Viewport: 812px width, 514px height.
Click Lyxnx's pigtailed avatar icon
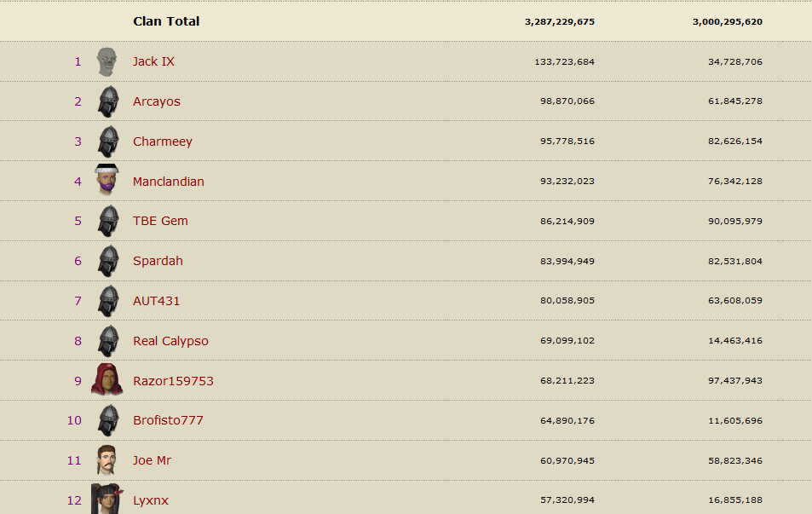(107, 499)
